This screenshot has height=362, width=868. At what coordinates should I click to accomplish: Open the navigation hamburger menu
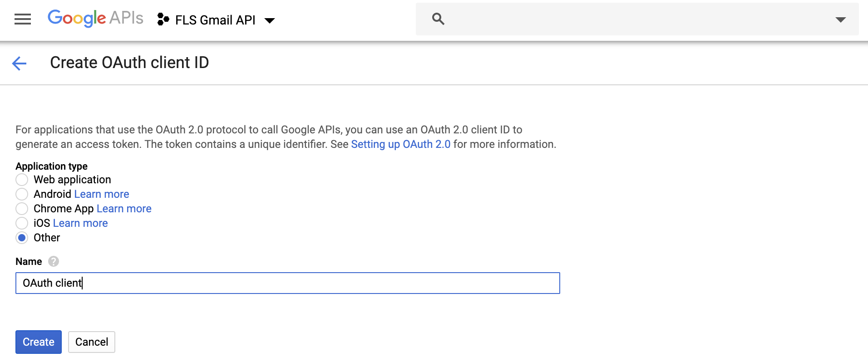click(x=22, y=19)
